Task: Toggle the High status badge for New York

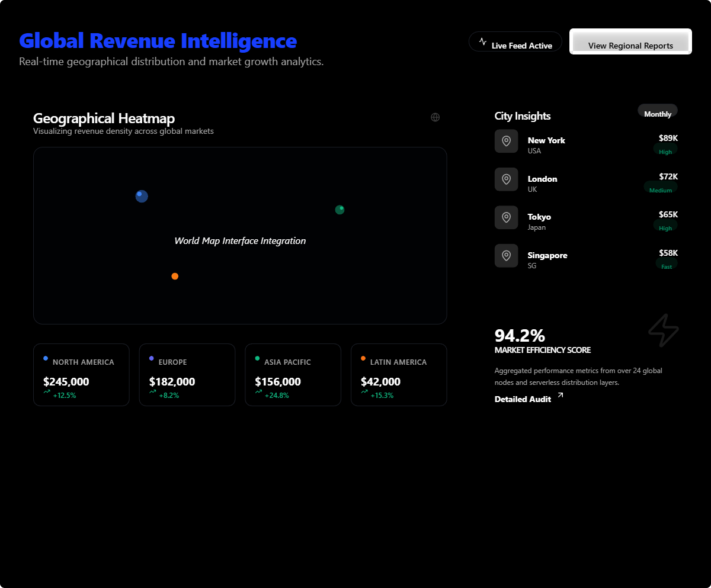Action: [665, 150]
